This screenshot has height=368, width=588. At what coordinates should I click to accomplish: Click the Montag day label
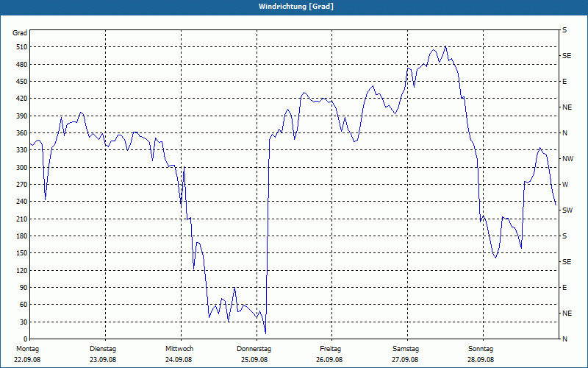[x=27, y=349]
